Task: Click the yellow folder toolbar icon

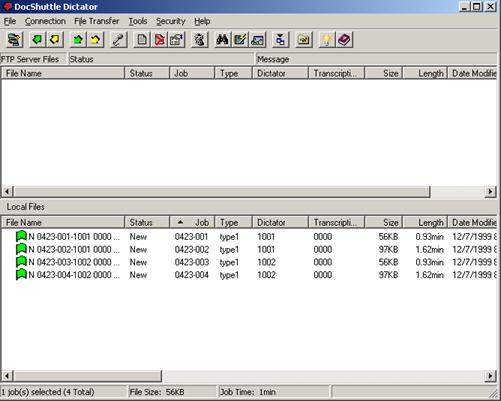Action: [304, 40]
